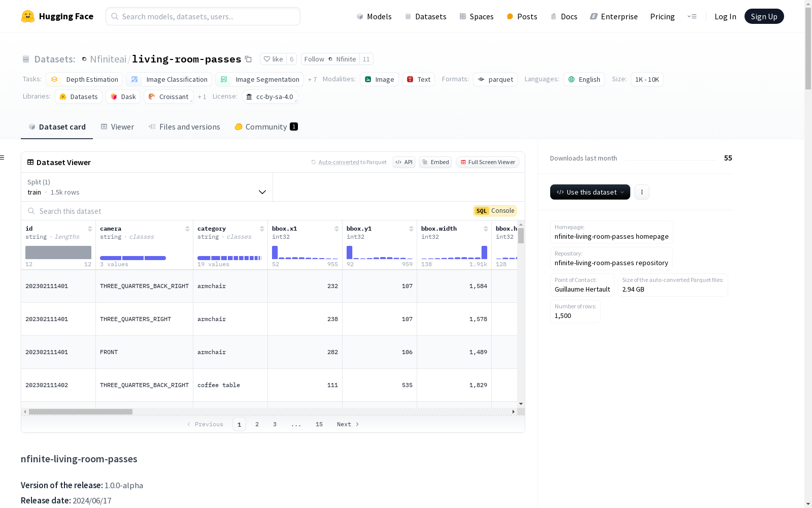The height and width of the screenshot is (508, 812).
Task: Click the id lengths histogram bar
Action: 58,252
